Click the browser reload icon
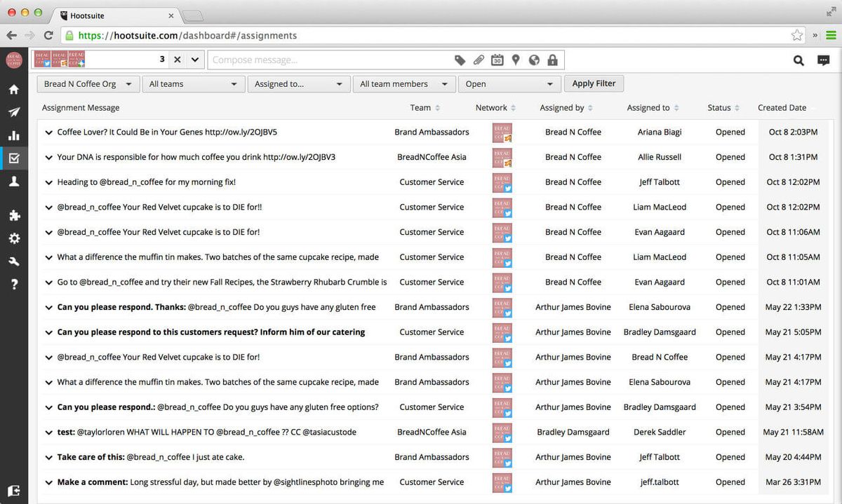The height and width of the screenshot is (504, 842). click(x=48, y=35)
